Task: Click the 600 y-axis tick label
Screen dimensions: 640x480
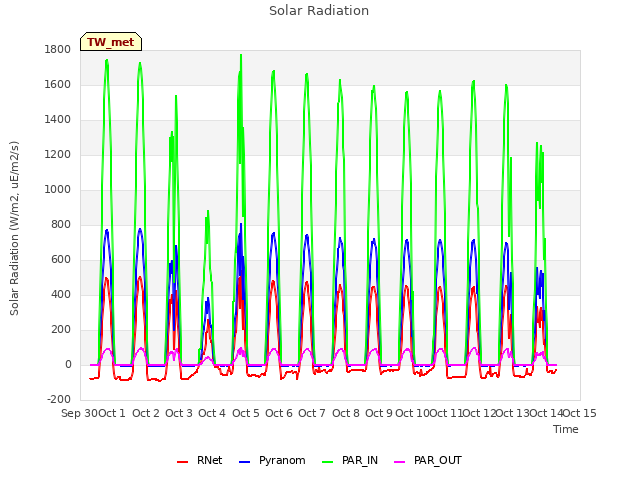Action: 61,260
